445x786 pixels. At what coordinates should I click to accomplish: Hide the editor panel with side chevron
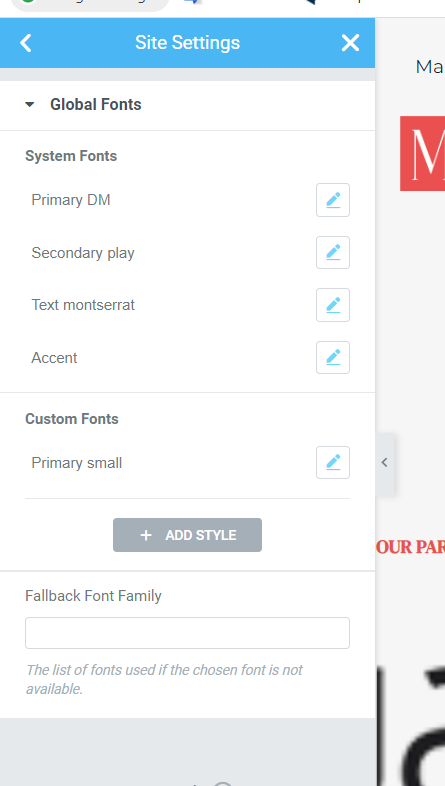coord(384,462)
